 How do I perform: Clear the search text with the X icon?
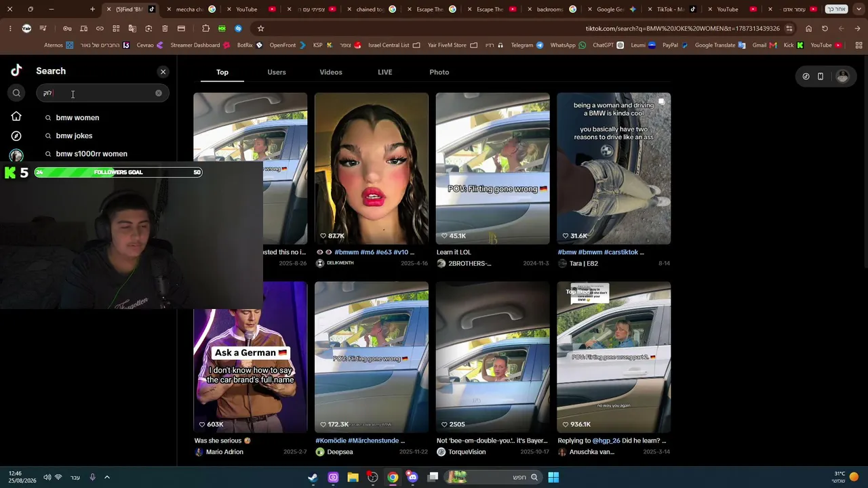(159, 93)
